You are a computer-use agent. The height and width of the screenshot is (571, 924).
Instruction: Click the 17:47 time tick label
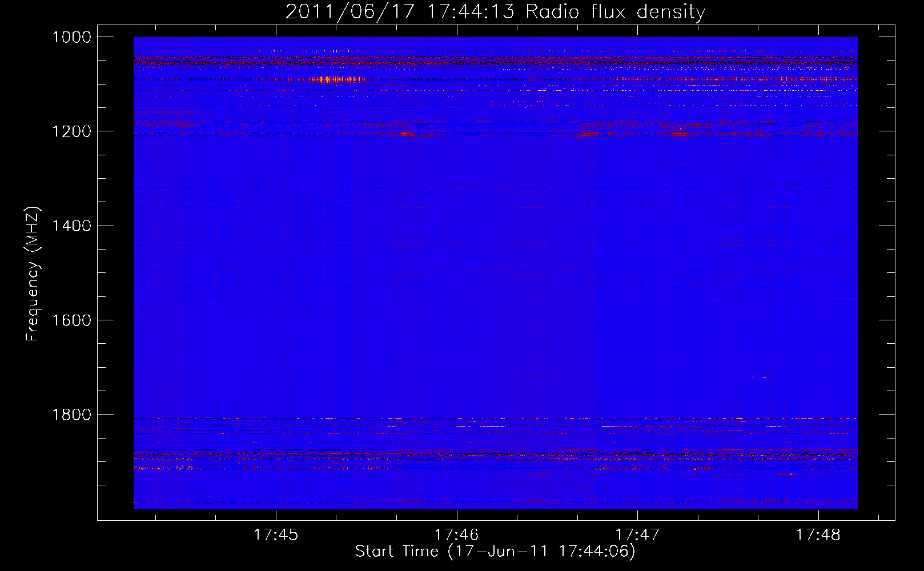[x=637, y=534]
